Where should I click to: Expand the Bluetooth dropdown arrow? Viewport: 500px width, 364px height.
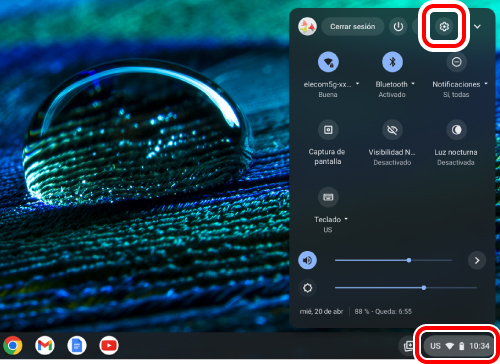click(x=413, y=84)
